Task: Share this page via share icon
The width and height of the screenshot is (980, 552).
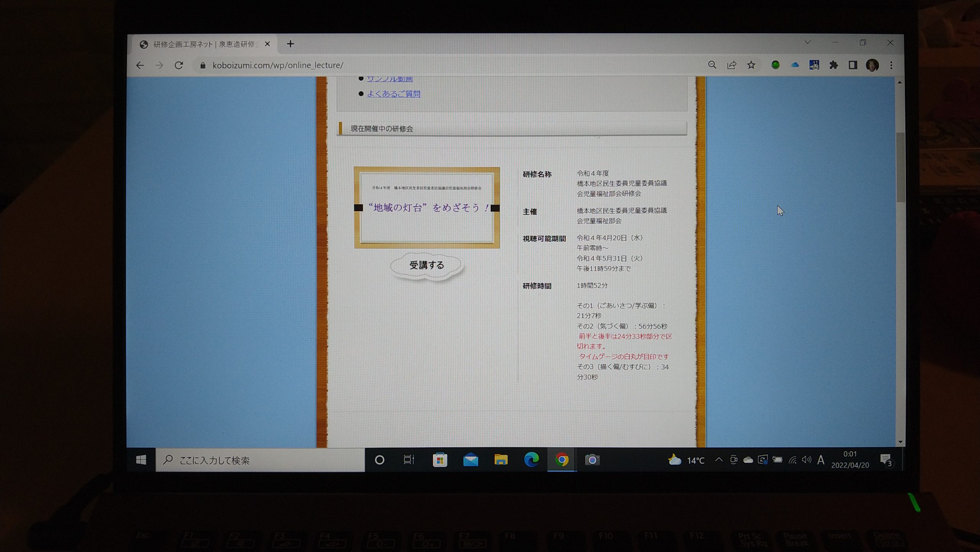Action: pos(732,65)
